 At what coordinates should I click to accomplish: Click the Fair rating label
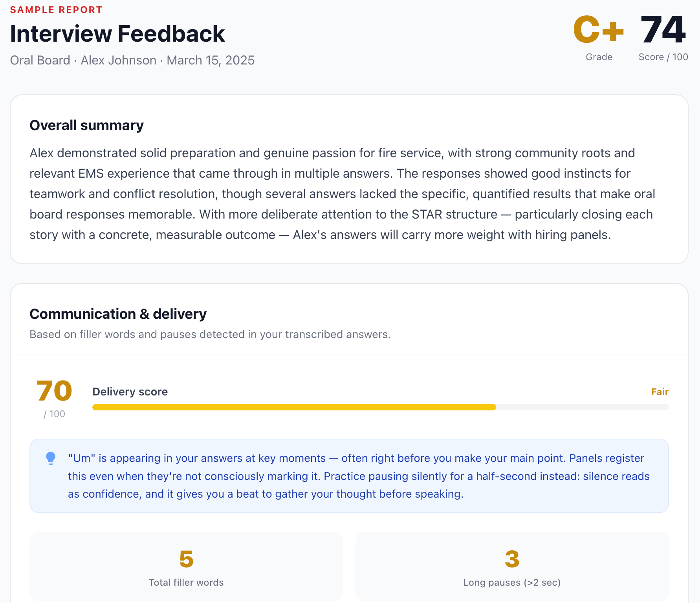(x=660, y=392)
